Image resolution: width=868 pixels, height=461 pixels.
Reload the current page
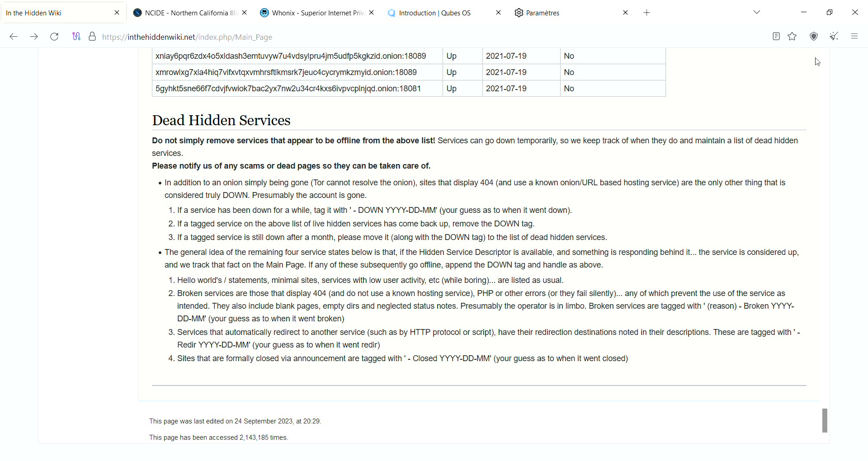point(54,37)
